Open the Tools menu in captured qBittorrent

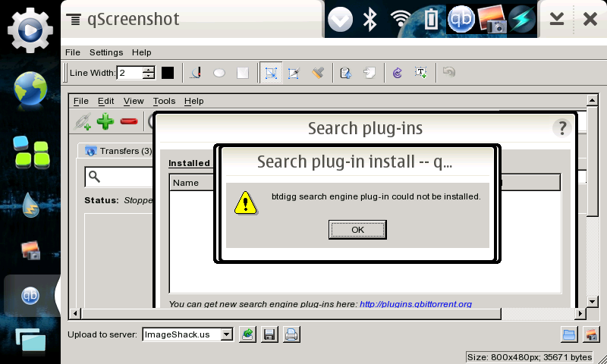(x=164, y=101)
